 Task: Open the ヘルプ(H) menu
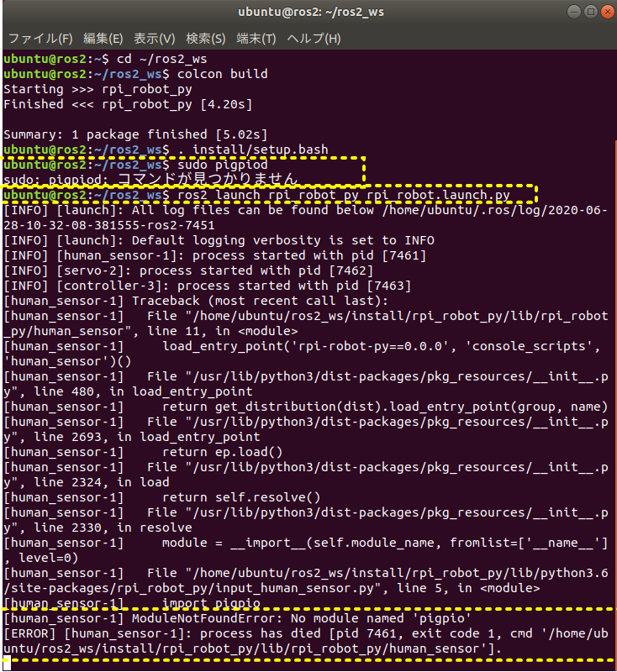pyautogui.click(x=314, y=39)
